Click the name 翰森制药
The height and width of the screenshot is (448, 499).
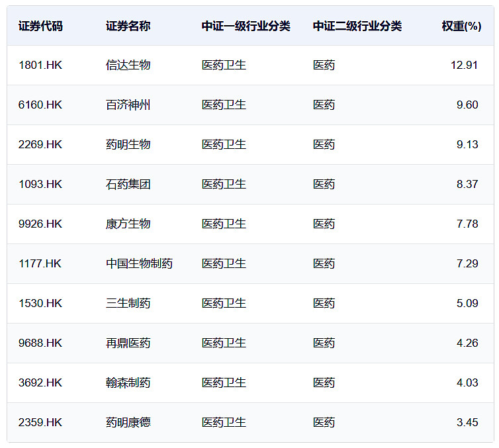point(128,382)
